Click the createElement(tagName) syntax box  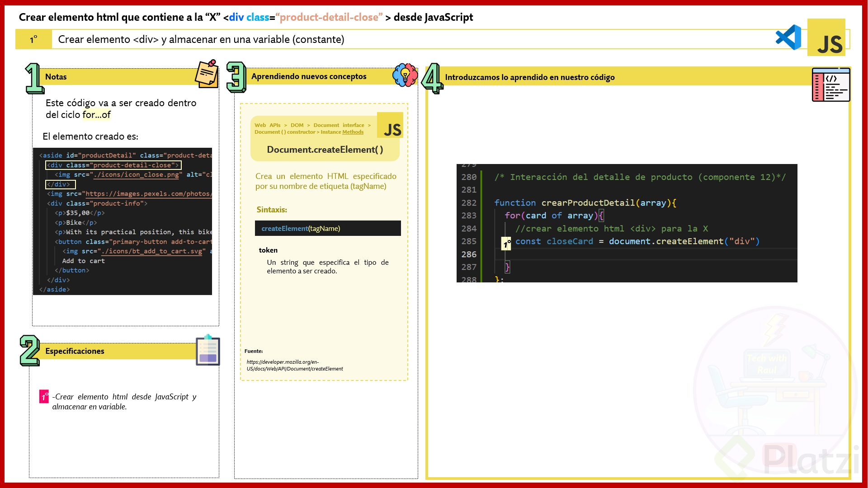coord(328,228)
